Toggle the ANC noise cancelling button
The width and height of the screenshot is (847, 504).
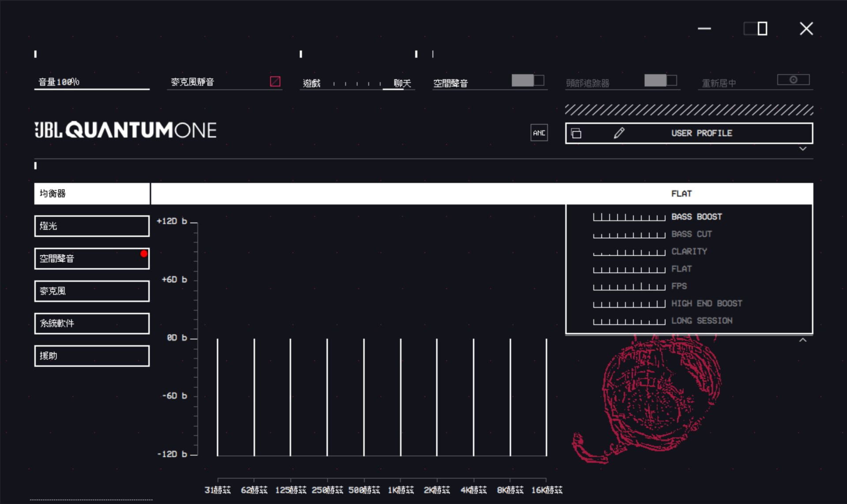(539, 133)
